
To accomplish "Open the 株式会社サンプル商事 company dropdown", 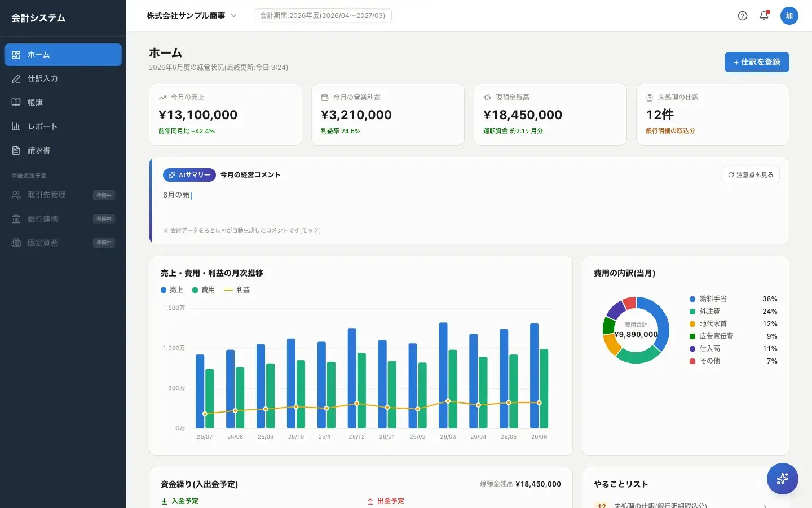I will point(192,16).
